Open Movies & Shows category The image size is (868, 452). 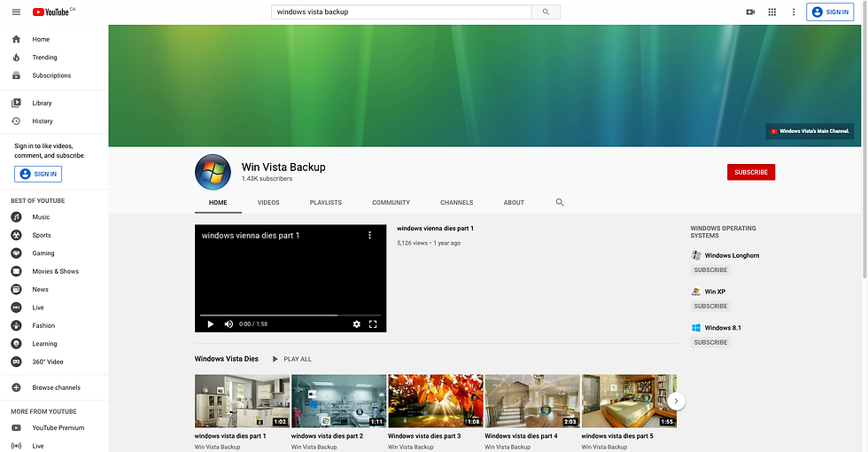click(54, 271)
